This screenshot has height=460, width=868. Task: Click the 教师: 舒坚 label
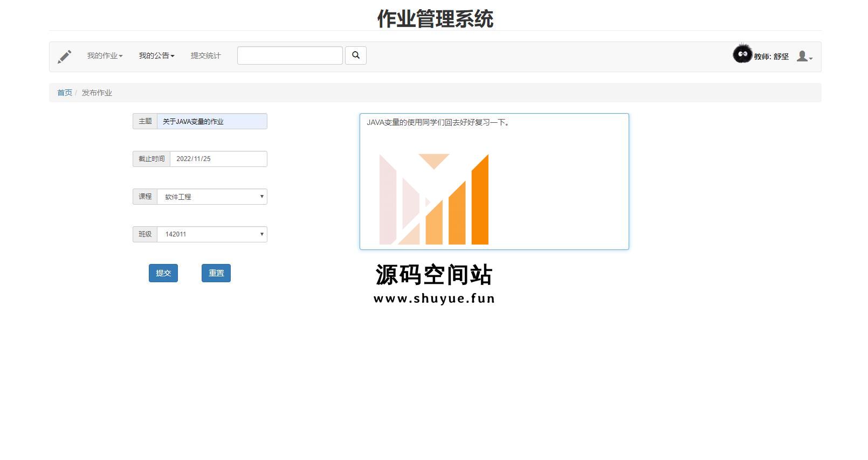point(771,57)
